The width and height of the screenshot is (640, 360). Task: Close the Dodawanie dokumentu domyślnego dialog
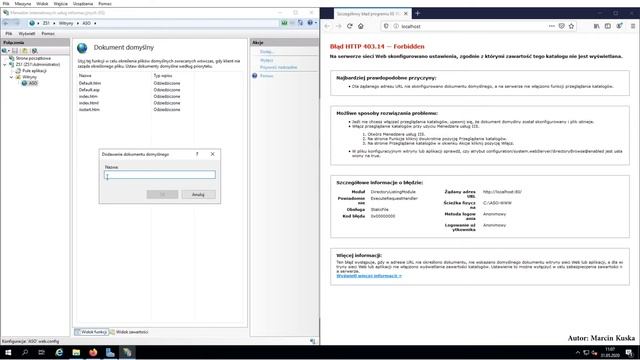(x=213, y=154)
